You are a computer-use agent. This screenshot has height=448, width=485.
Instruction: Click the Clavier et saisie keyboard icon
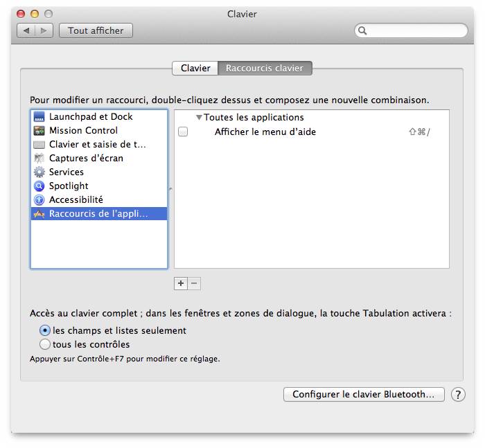(x=39, y=145)
